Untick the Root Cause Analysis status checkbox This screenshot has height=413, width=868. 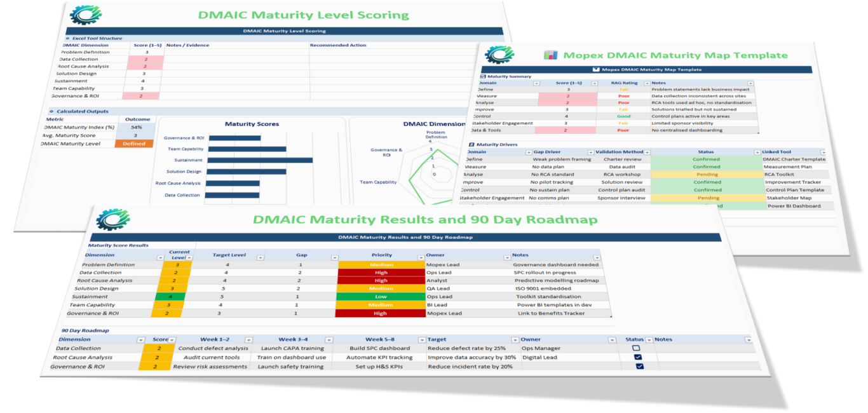point(638,357)
